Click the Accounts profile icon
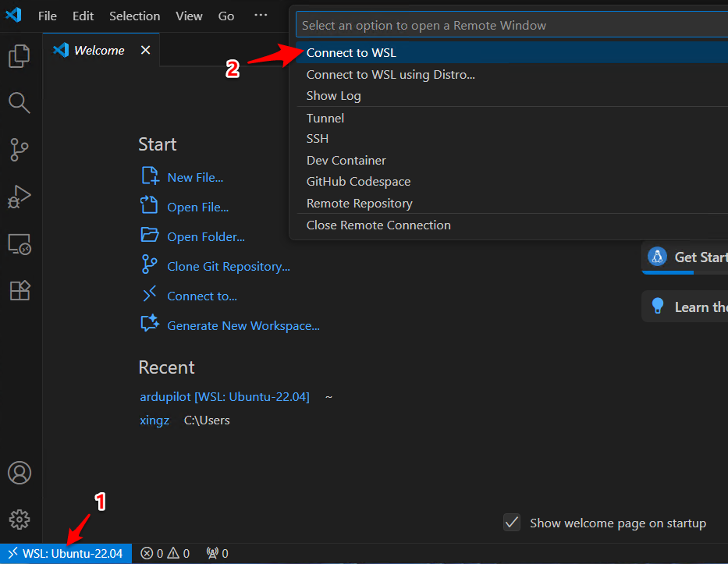Image resolution: width=728 pixels, height=564 pixels. pos(20,473)
